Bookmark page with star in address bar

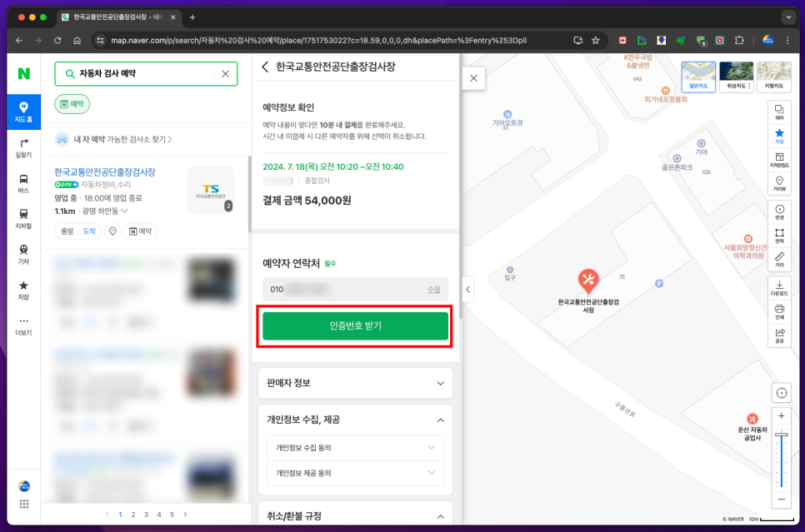coord(596,41)
